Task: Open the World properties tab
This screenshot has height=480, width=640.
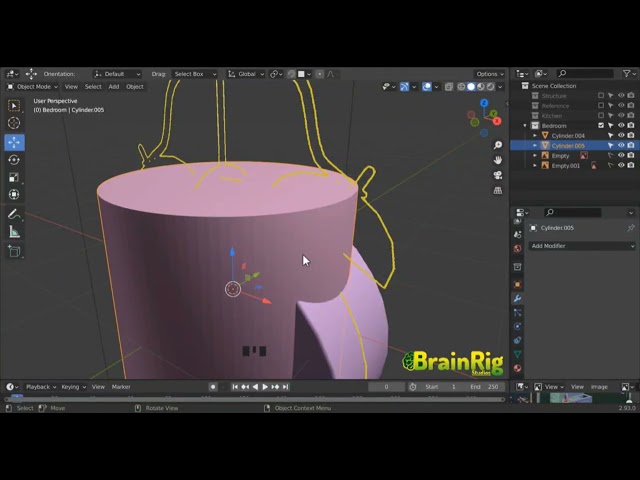Action: pos(517,249)
